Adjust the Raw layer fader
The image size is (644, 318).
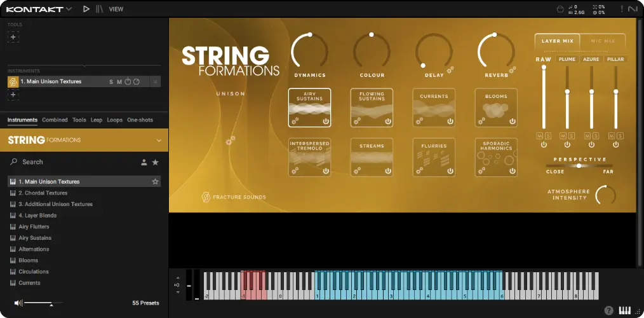point(544,97)
